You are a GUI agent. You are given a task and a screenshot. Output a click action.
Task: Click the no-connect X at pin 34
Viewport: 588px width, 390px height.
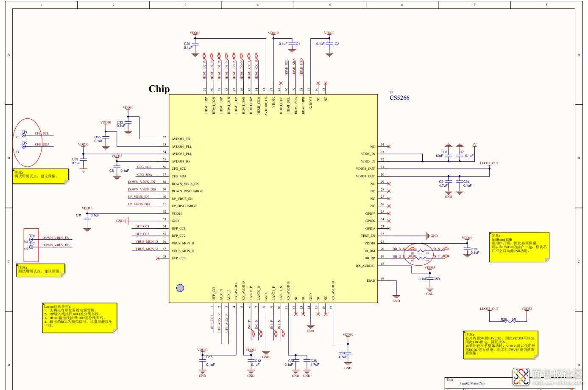389,146
